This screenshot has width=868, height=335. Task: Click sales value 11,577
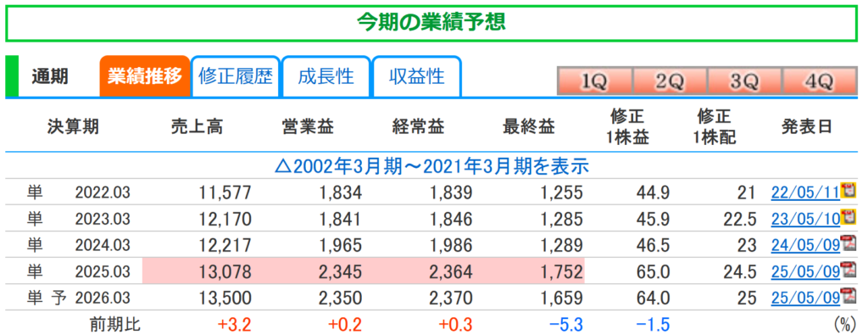click(x=225, y=193)
